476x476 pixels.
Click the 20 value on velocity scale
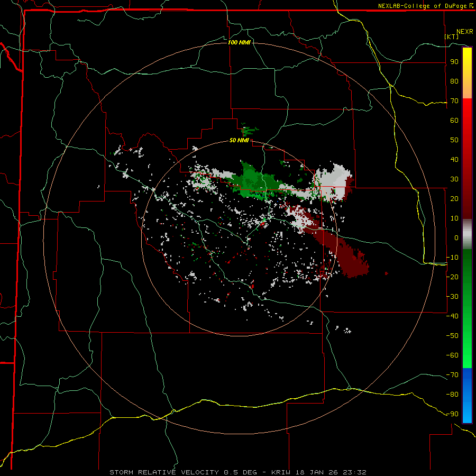pos(454,198)
